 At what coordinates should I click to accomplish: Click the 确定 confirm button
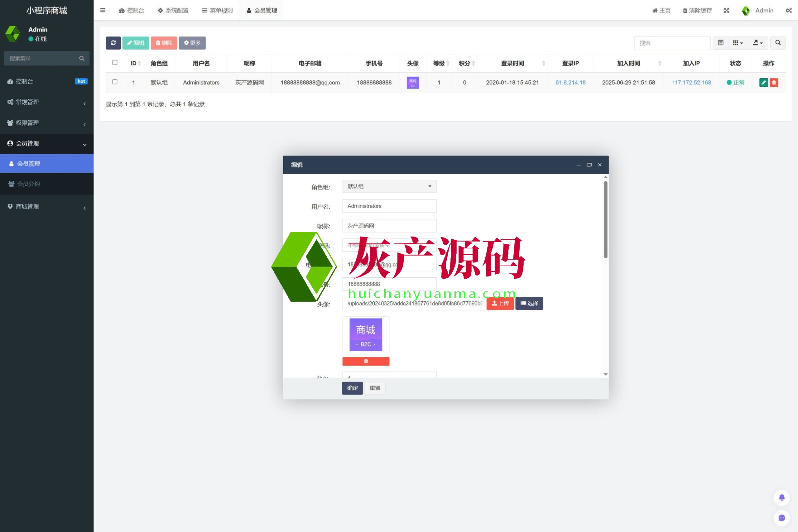(x=352, y=388)
